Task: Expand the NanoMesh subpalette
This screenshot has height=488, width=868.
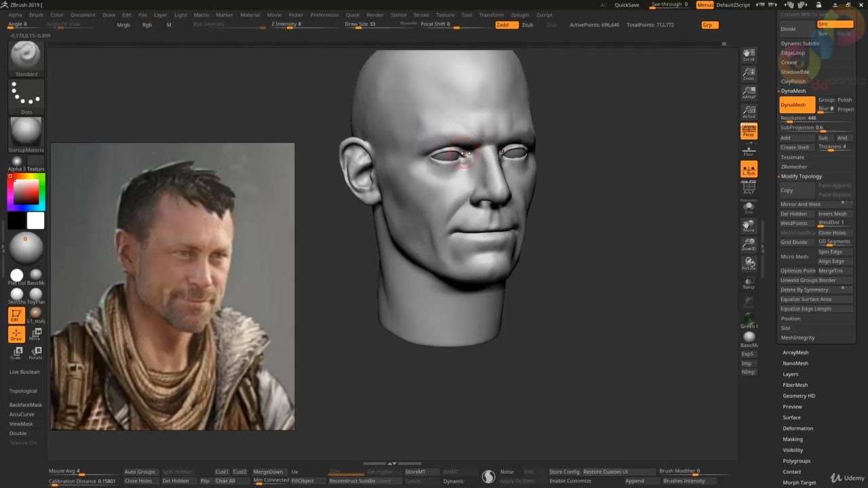Action: point(795,363)
